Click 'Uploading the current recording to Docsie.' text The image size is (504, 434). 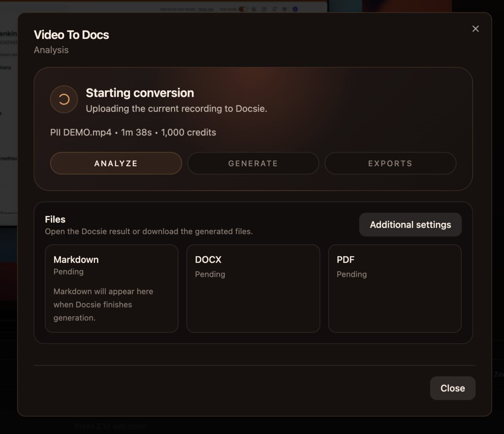[177, 109]
